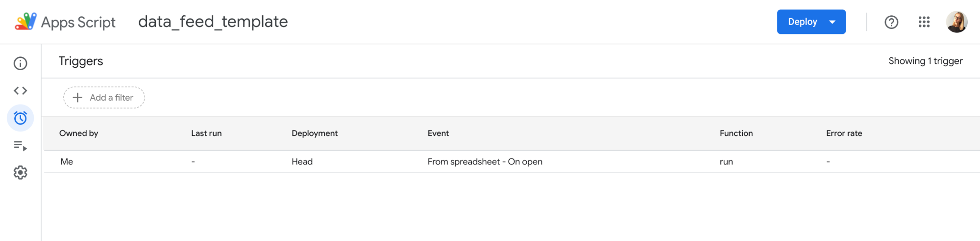Open the Google apps grid icon
This screenshot has height=241, width=980.
point(924,22)
